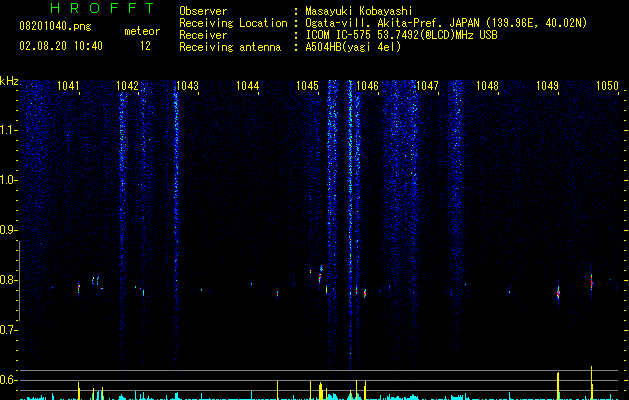
Task: Click the 1044 time axis marker
Action: click(x=248, y=86)
